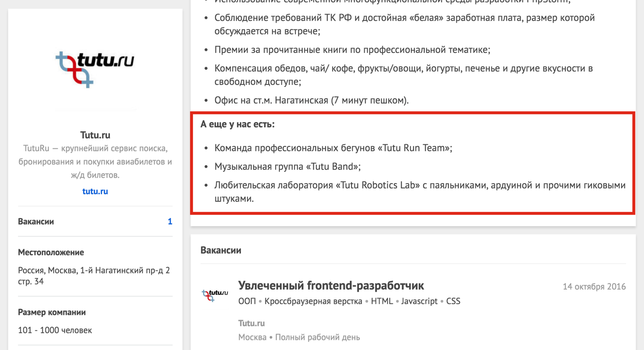Click the Вакансии label in sidebar
Image resolution: width=644 pixels, height=350 pixels.
[x=36, y=221]
